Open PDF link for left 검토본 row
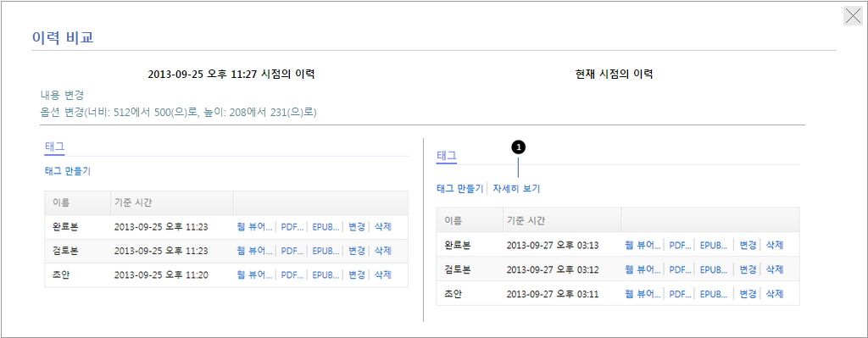The width and height of the screenshot is (868, 338). tap(292, 251)
